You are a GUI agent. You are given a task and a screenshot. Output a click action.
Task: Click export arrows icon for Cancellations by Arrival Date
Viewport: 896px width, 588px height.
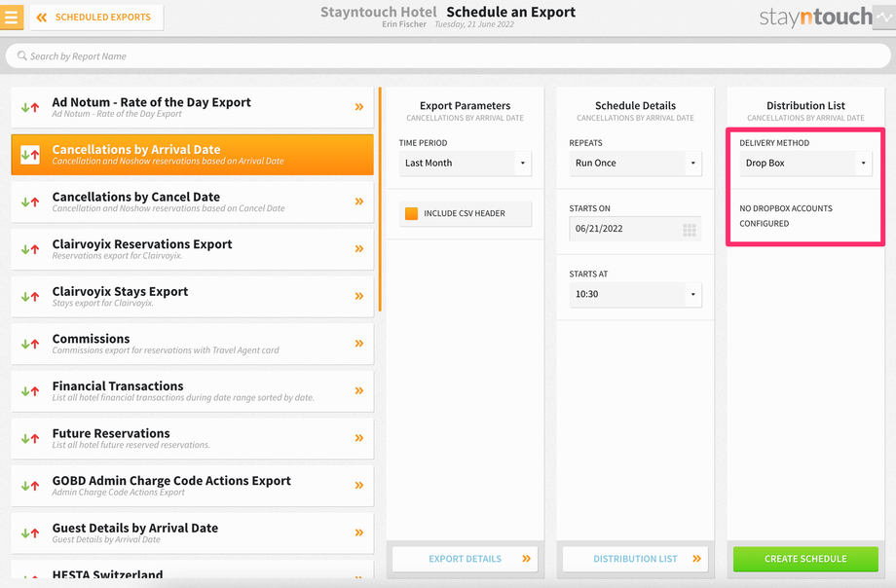point(30,155)
